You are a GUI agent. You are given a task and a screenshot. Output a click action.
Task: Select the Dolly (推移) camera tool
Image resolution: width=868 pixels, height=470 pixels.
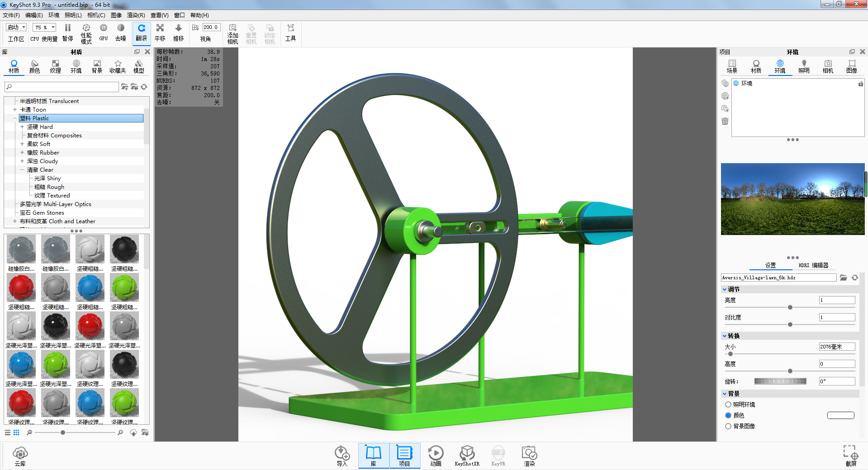179,28
